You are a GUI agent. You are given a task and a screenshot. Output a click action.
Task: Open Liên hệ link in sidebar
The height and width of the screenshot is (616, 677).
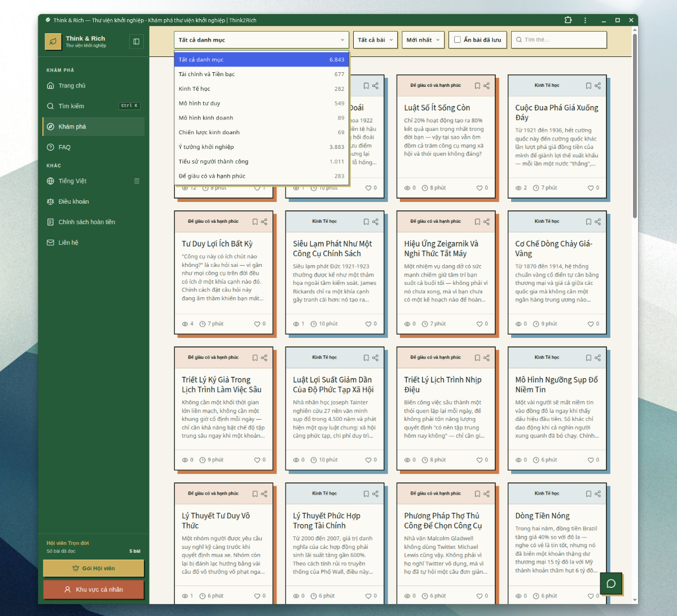click(93, 243)
